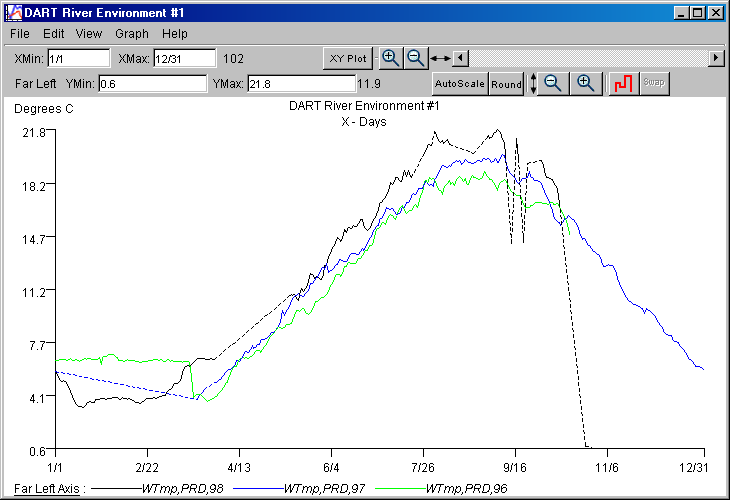The image size is (730, 500).
Task: Click the Round button
Action: [x=506, y=84]
